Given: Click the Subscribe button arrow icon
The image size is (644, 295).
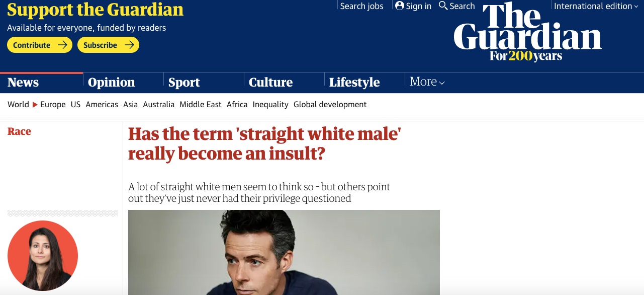Looking at the screenshot, I should point(129,45).
